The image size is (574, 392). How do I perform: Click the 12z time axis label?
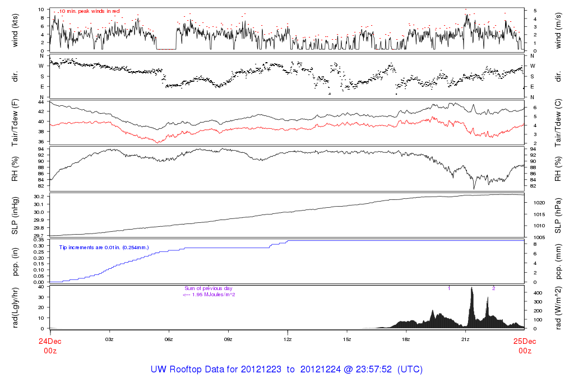click(288, 339)
